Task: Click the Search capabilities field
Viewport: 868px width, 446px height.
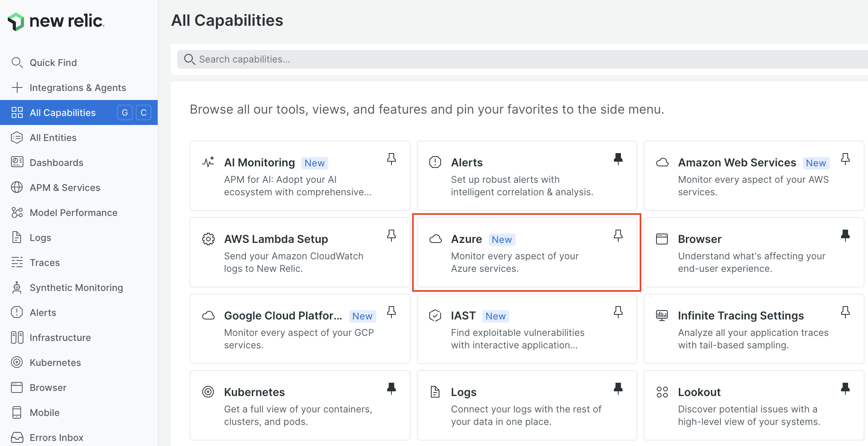Action: pos(523,59)
